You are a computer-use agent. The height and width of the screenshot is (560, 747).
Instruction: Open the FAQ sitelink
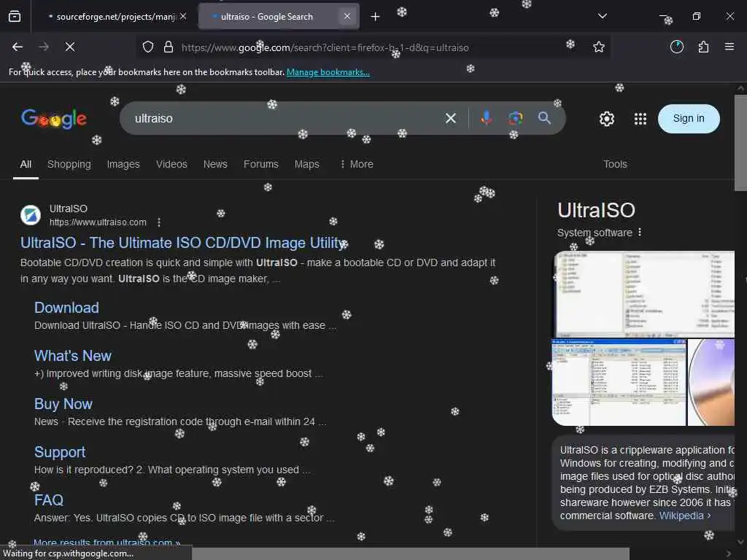click(x=49, y=500)
